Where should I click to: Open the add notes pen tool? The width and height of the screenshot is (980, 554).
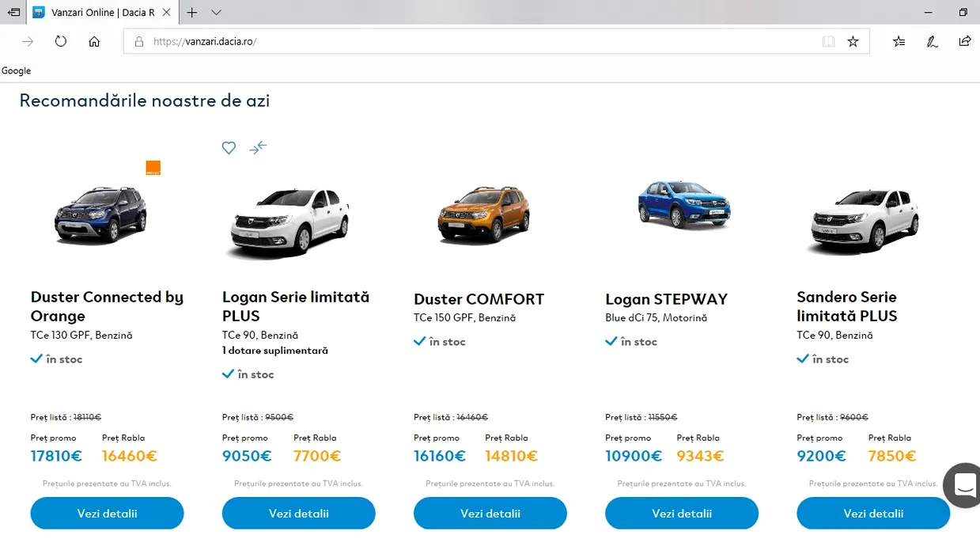coord(933,41)
